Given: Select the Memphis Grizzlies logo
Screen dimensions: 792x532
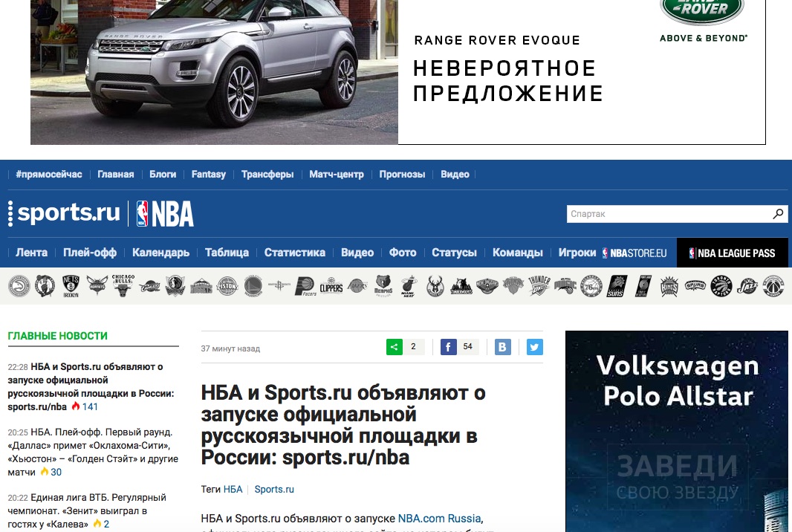Looking at the screenshot, I should tap(383, 286).
